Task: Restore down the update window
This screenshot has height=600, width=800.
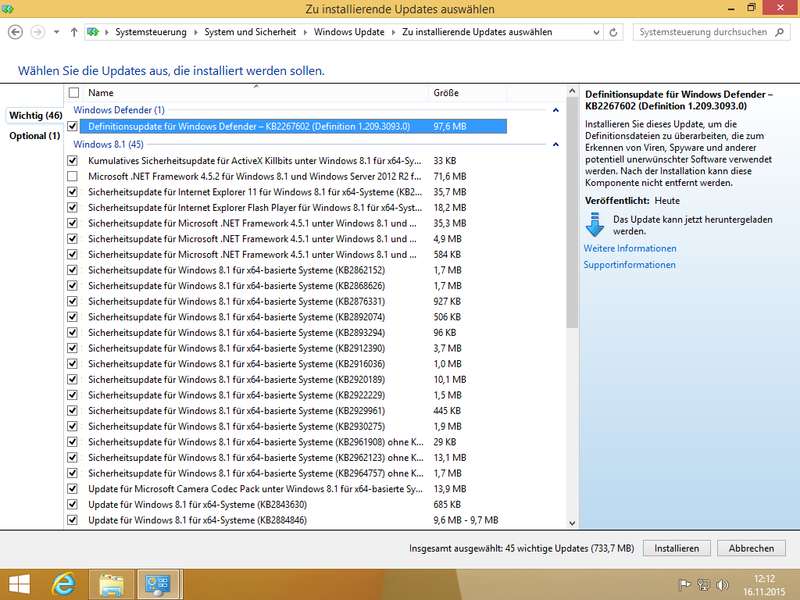Action: (x=751, y=8)
